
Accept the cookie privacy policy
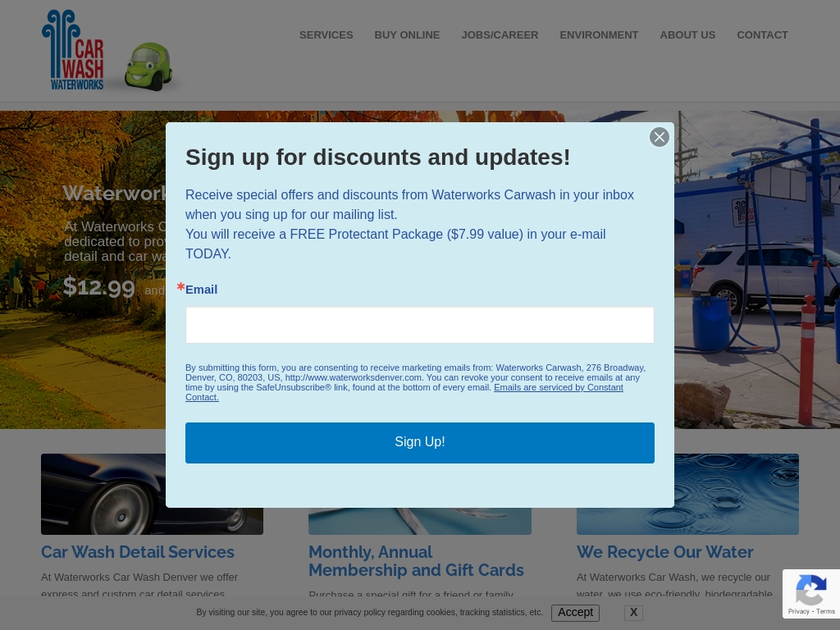(575, 612)
